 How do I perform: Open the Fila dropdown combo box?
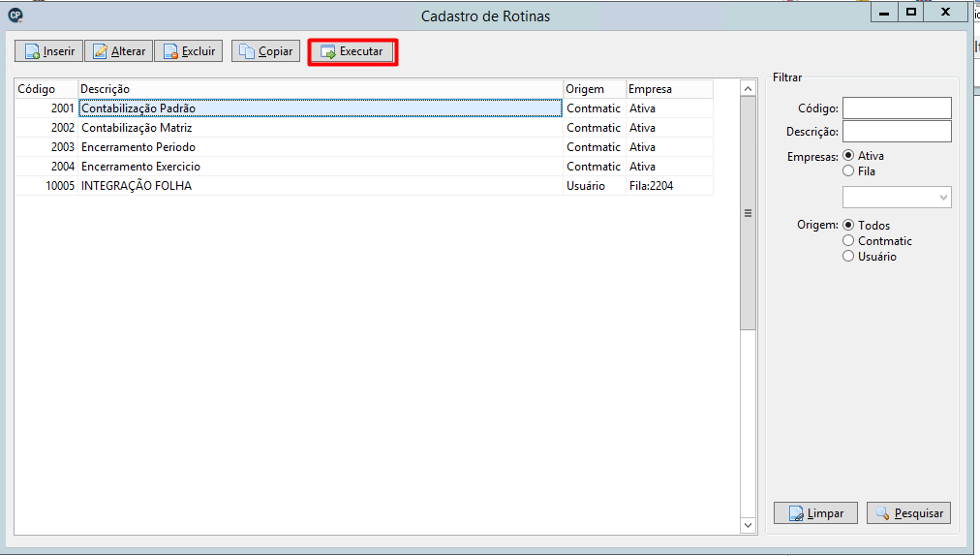(x=897, y=198)
